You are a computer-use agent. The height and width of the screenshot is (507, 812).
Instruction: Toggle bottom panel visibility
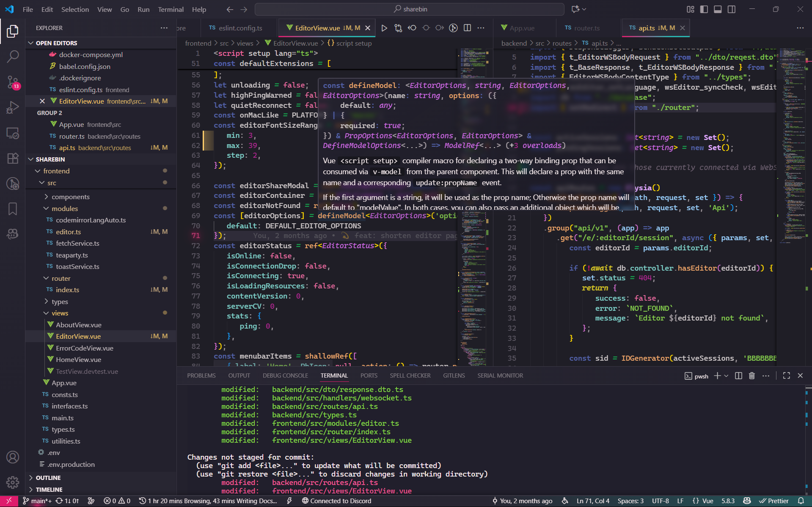[718, 9]
